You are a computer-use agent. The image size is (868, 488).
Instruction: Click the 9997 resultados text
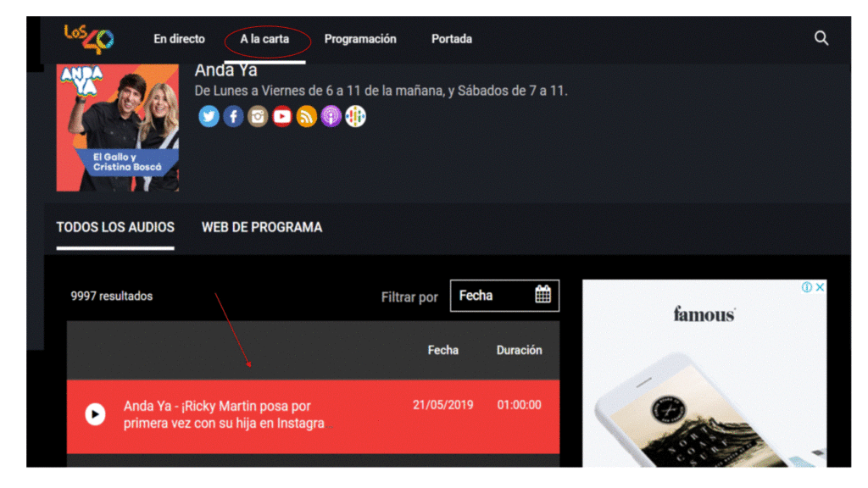111,296
